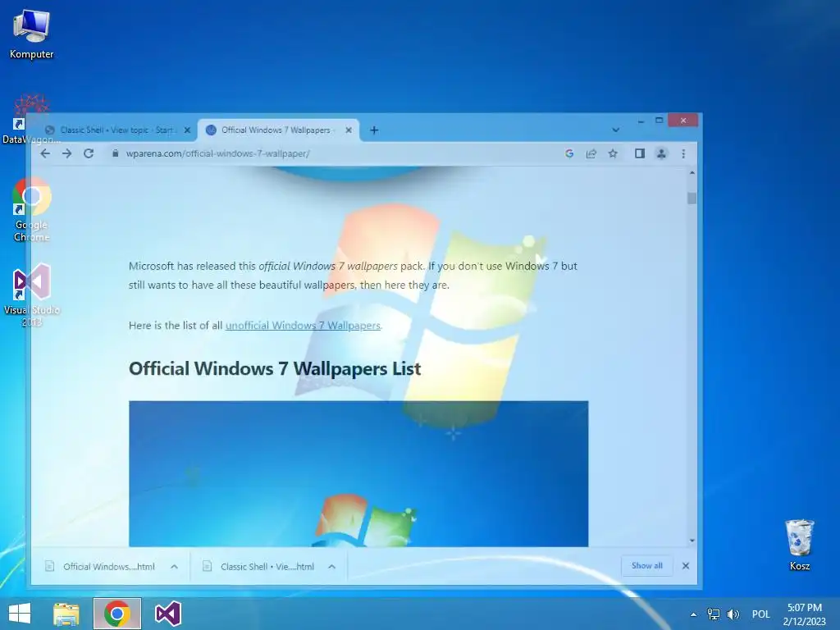Switch to Classic Shell tab
The height and width of the screenshot is (630, 840).
click(110, 130)
